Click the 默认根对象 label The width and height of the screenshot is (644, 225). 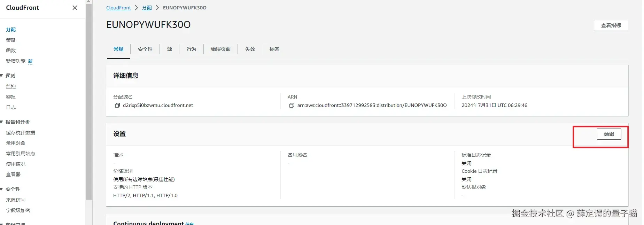474,187
